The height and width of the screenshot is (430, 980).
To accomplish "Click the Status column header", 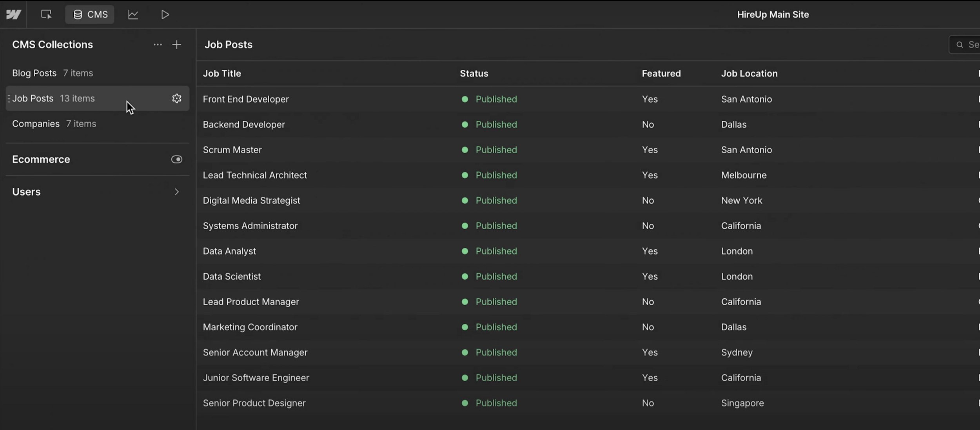I will [x=474, y=74].
